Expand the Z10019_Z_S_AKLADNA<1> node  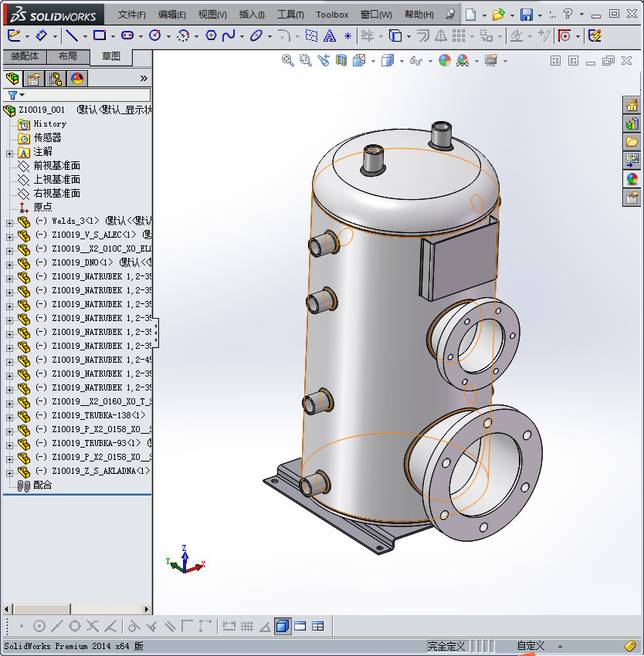tap(9, 473)
